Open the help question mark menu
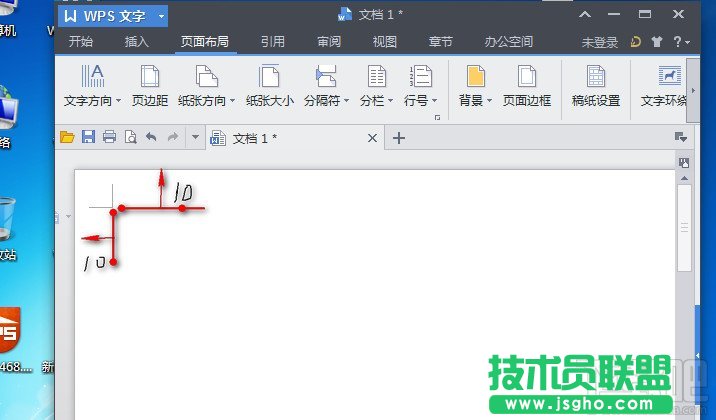This screenshot has width=716, height=420. point(681,42)
